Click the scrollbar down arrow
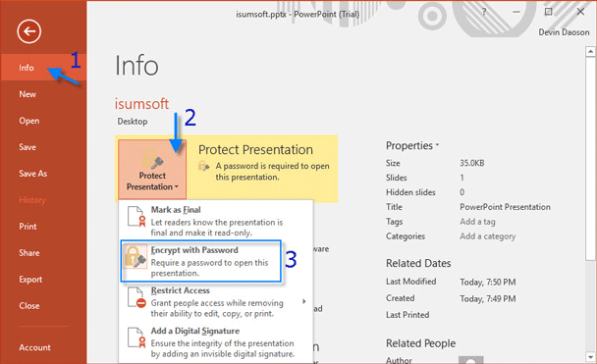597x364 pixels. [590, 357]
